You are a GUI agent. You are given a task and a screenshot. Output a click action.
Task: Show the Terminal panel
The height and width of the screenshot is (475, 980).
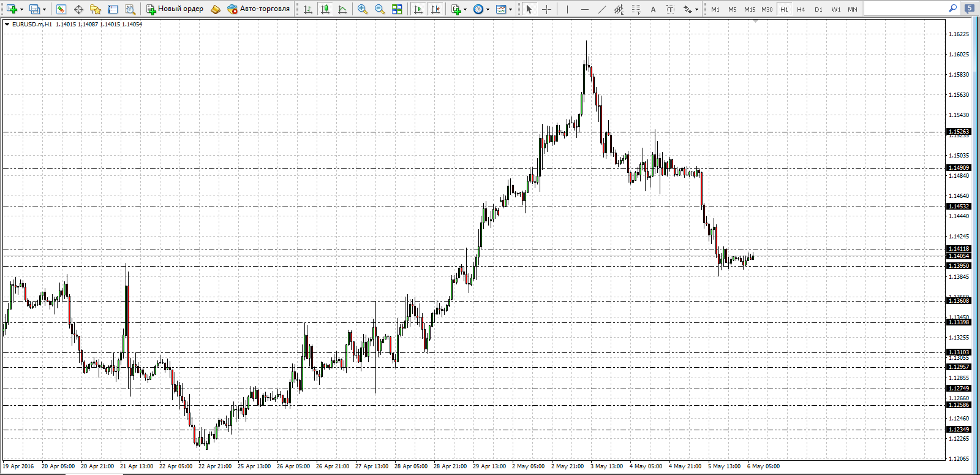click(x=113, y=9)
